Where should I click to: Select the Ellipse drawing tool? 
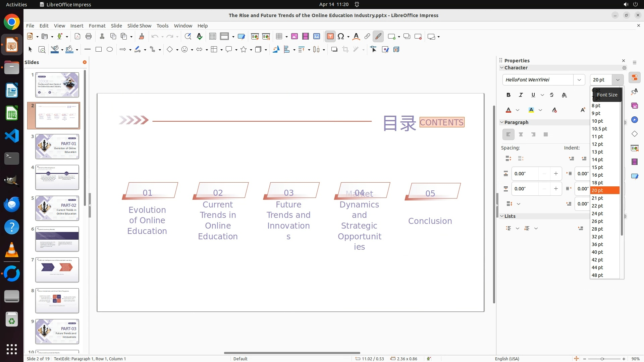[x=110, y=50]
